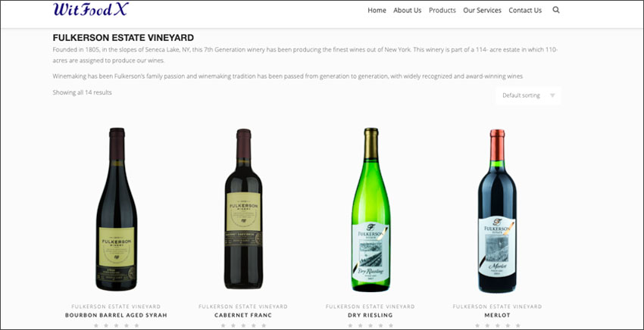
Task: Open the search magnifier icon
Action: click(x=555, y=11)
